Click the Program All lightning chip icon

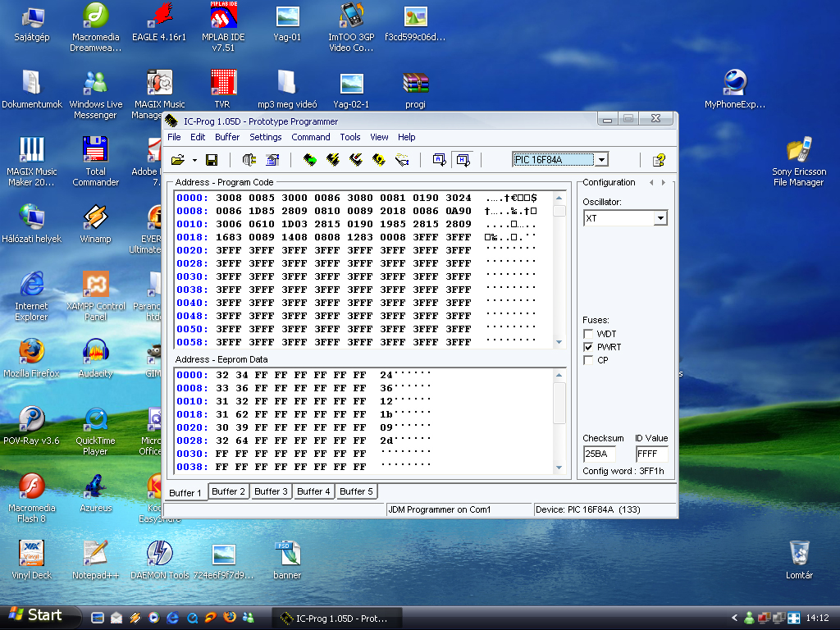(x=333, y=160)
